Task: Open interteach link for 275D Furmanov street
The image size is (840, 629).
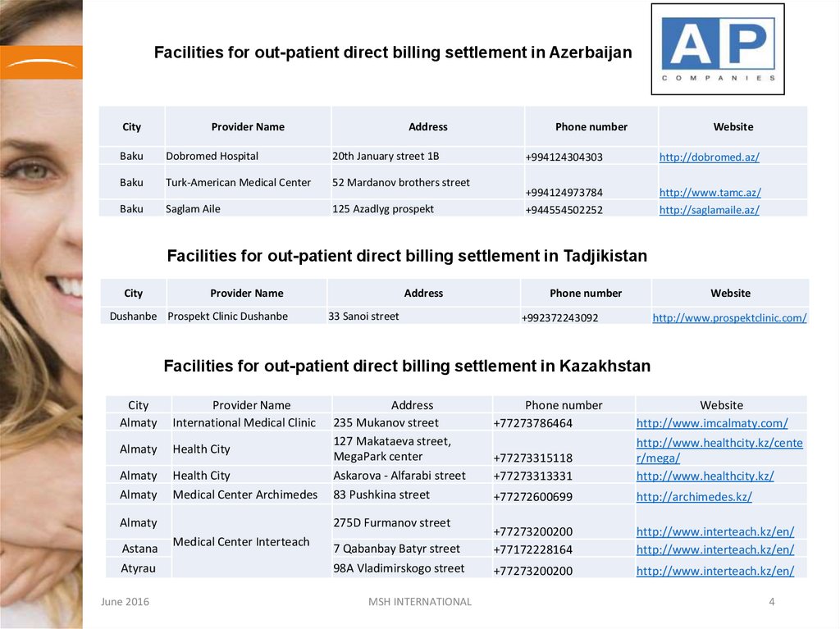Action: pyautogui.click(x=714, y=531)
